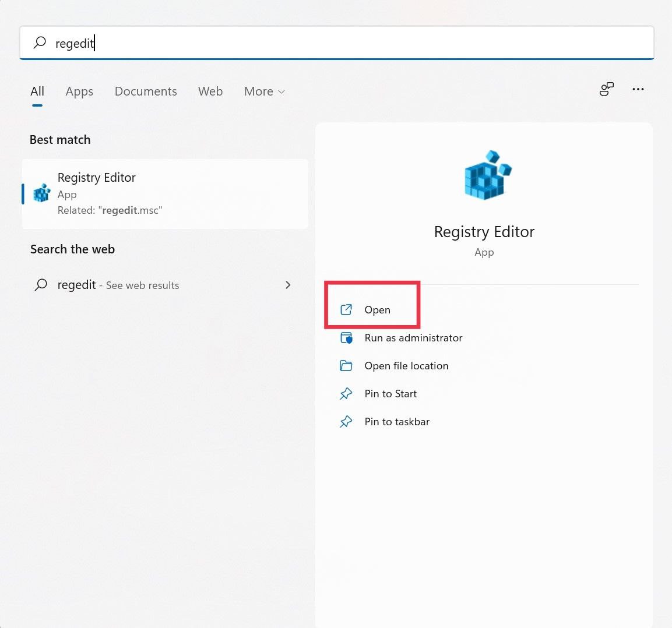672x628 pixels.
Task: Click the Best match heading
Action: [x=60, y=140]
